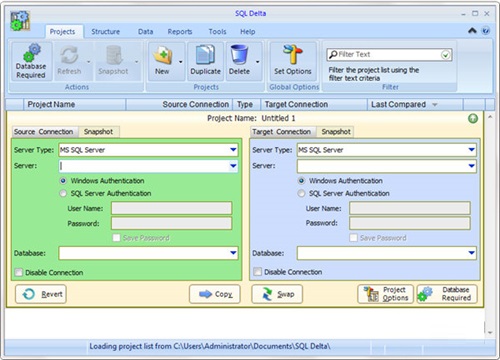500x360 pixels.
Task: Click the Target Connection column header
Action: 314,105
